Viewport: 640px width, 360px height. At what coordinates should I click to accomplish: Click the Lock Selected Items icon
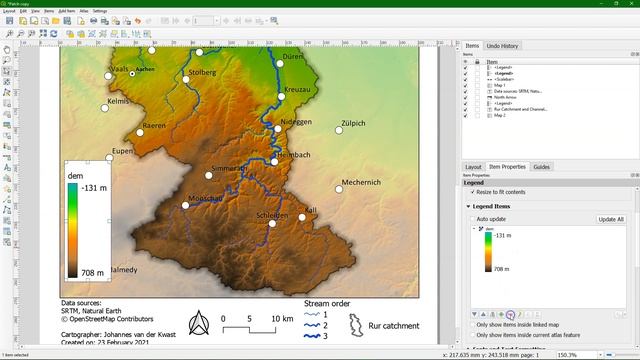click(70, 33)
